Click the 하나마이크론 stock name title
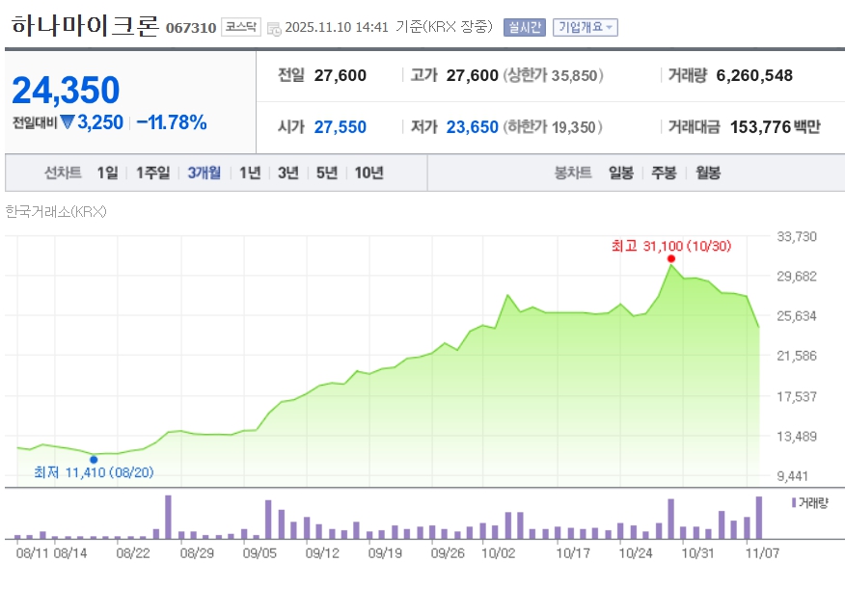 click(85, 26)
